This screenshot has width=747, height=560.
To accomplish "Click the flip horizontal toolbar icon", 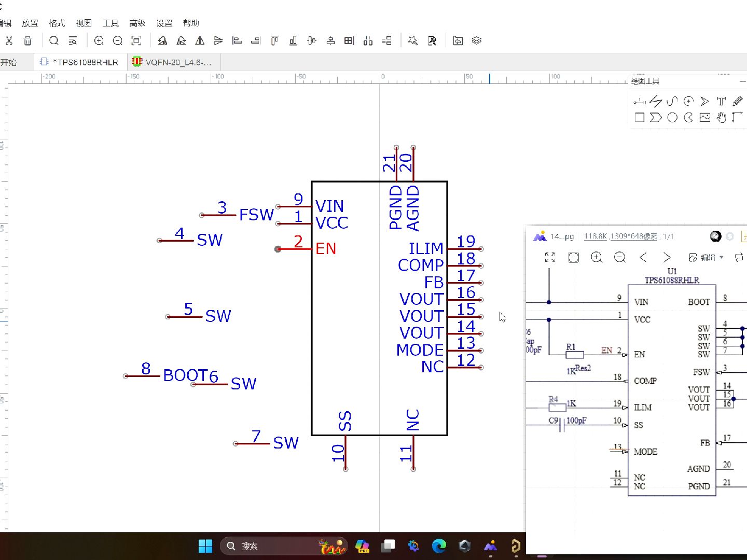I will pyautogui.click(x=200, y=40).
